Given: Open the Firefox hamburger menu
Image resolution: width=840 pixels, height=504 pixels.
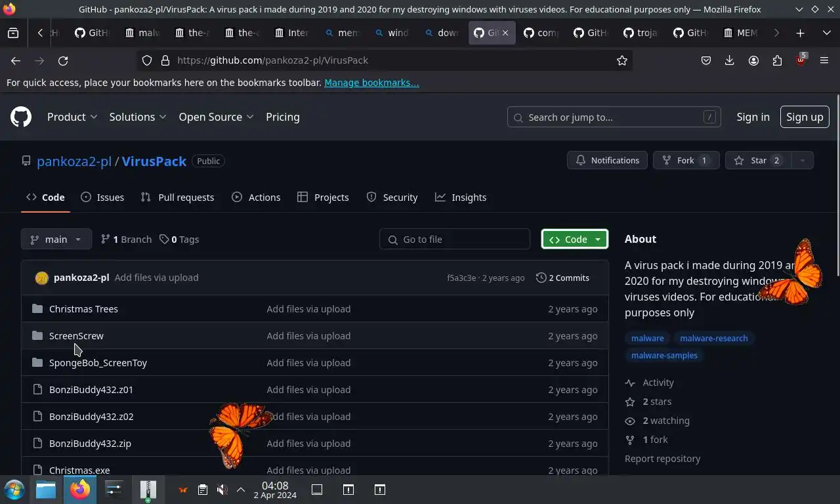Looking at the screenshot, I should tap(824, 60).
